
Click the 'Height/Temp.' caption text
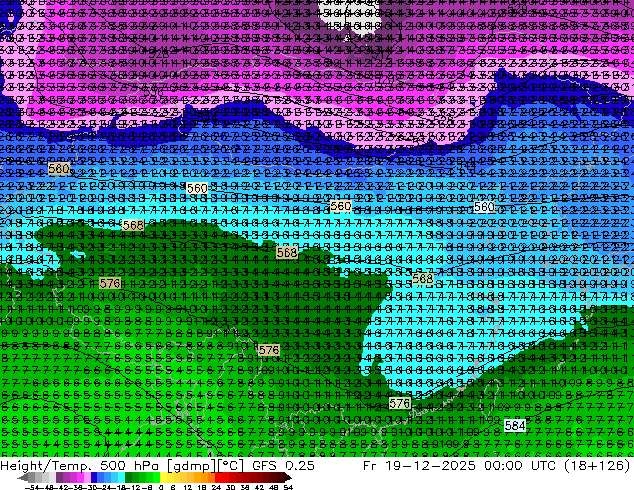(x=47, y=466)
